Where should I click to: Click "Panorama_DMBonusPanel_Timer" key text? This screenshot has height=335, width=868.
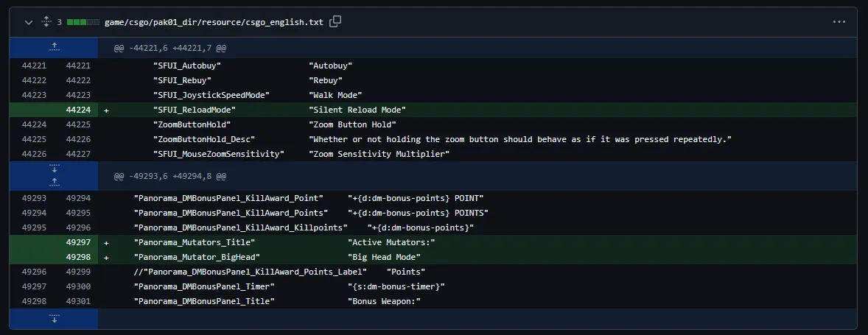coord(204,286)
